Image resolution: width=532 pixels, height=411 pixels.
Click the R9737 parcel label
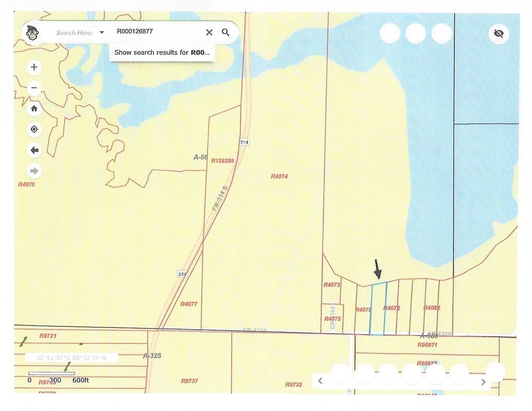coord(189,381)
